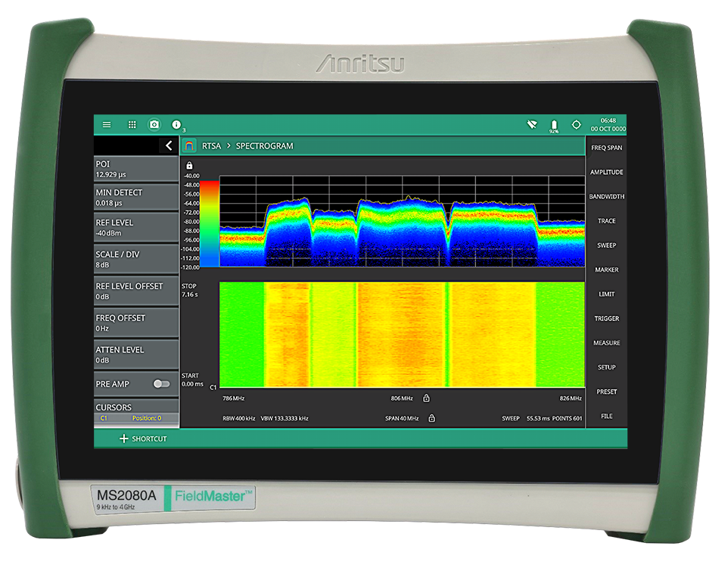Click the SWEEP 55.53 ms readout
This screenshot has width=728, height=571.
[x=526, y=418]
